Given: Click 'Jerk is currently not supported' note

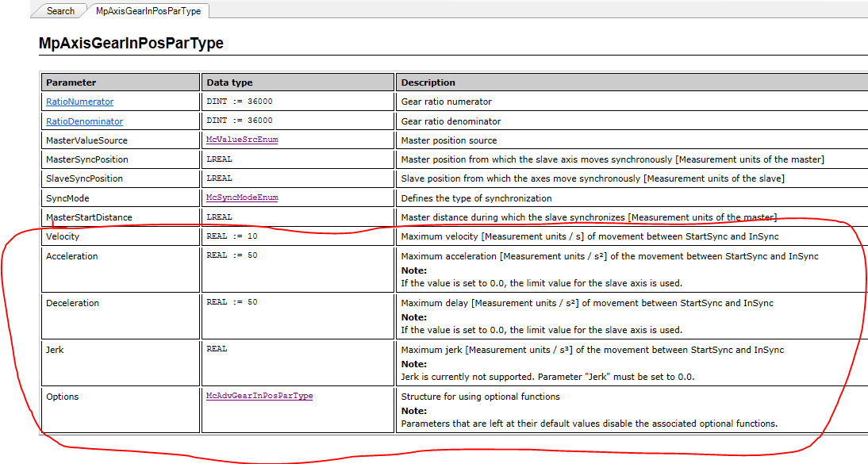Looking at the screenshot, I should 547,377.
